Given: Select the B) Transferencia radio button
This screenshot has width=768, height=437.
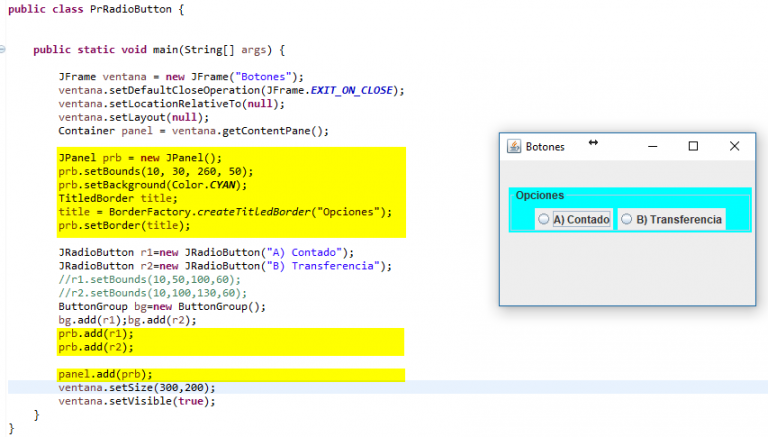Looking at the screenshot, I should [627, 219].
